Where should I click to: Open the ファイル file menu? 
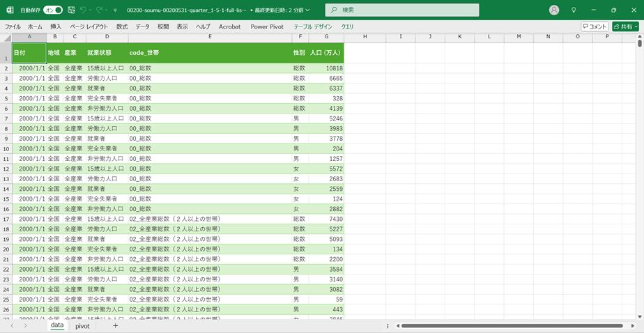13,26
